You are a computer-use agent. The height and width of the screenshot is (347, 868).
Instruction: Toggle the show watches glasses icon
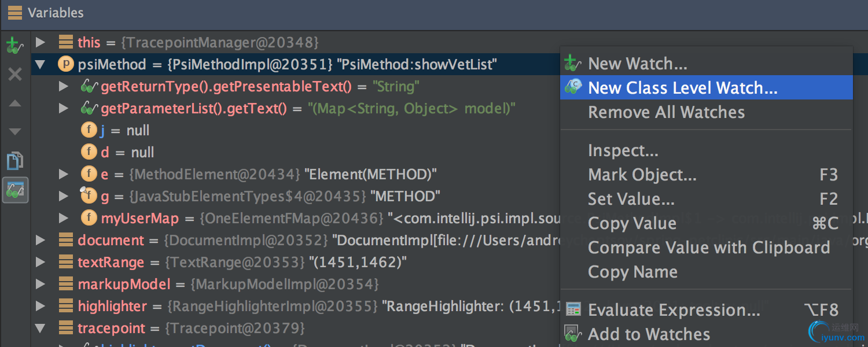click(14, 190)
